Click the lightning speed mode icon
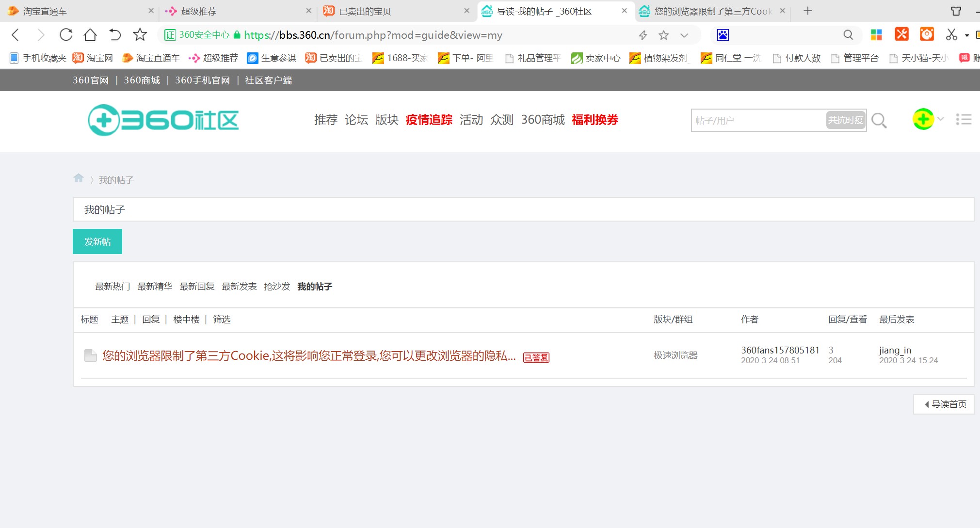 (x=643, y=35)
